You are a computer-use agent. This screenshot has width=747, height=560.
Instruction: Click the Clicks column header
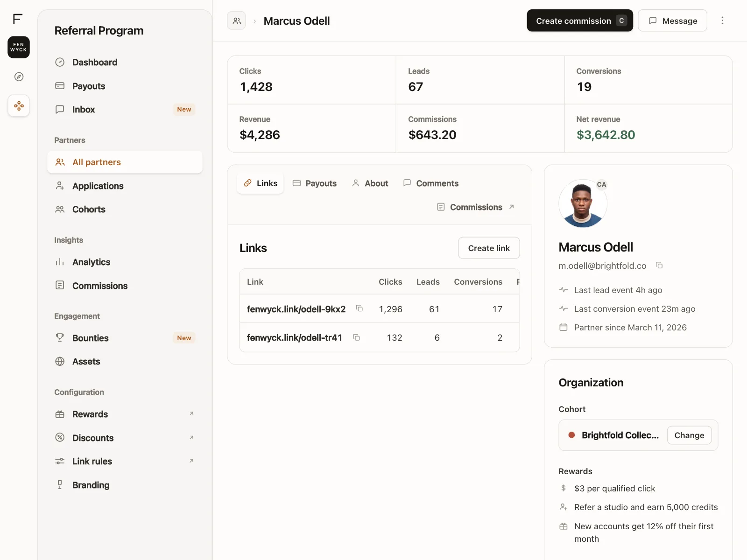[x=390, y=282]
